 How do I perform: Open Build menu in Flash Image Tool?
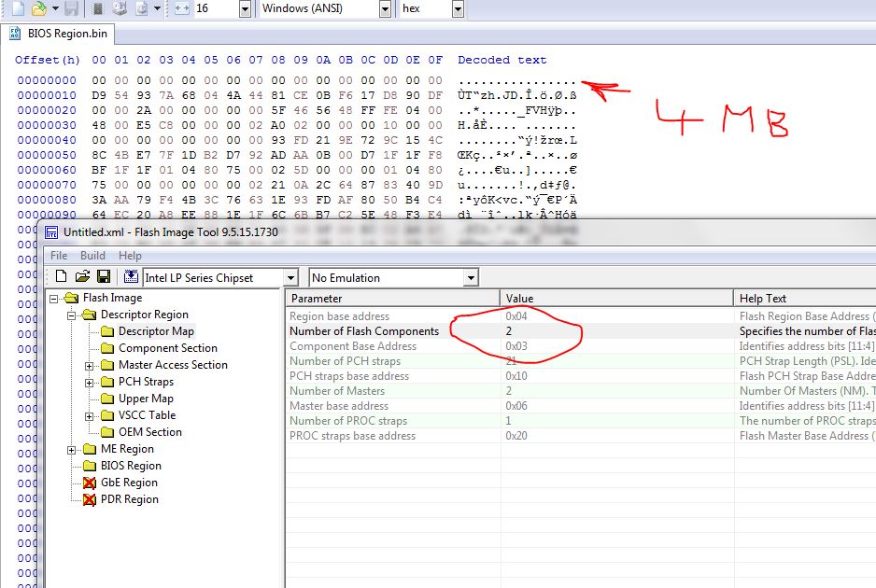point(92,255)
